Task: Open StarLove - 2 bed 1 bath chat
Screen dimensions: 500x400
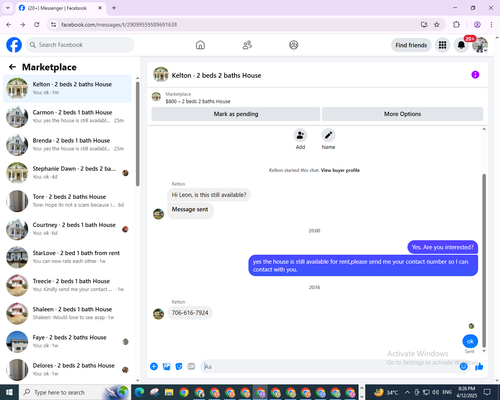Action: [x=67, y=257]
